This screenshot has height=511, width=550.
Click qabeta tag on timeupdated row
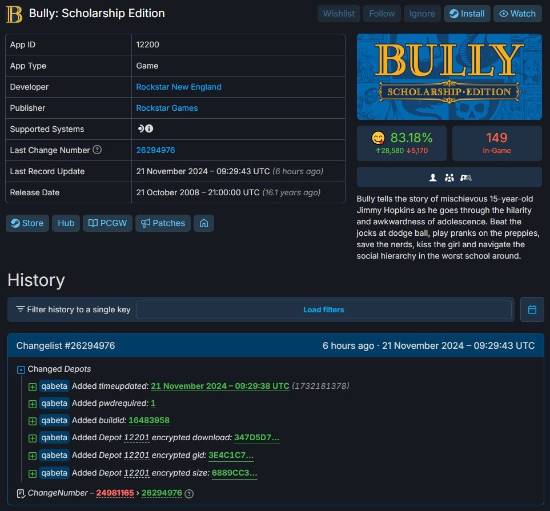point(54,386)
